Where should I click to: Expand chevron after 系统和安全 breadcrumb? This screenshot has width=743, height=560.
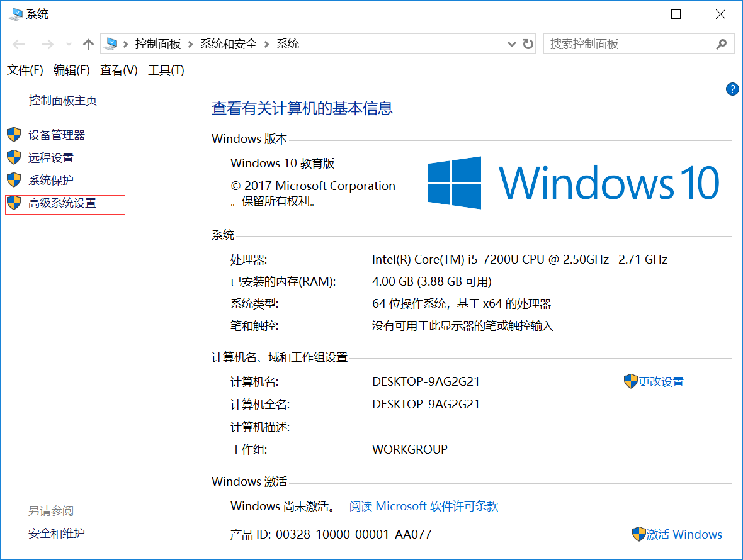[267, 45]
